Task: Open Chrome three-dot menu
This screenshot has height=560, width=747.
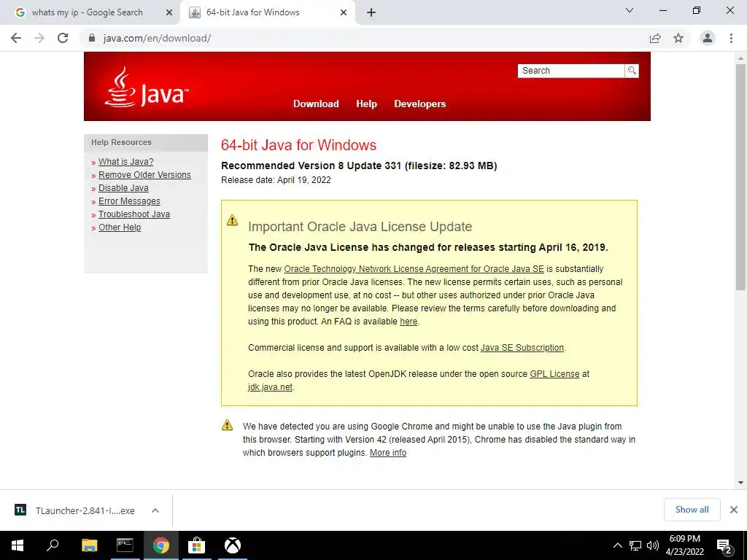Action: point(731,38)
